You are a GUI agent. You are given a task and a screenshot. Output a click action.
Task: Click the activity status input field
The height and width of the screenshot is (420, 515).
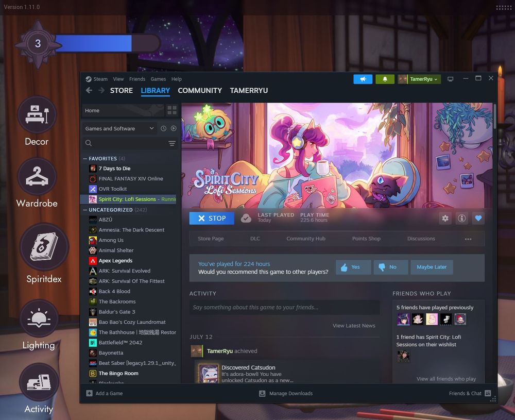click(284, 307)
